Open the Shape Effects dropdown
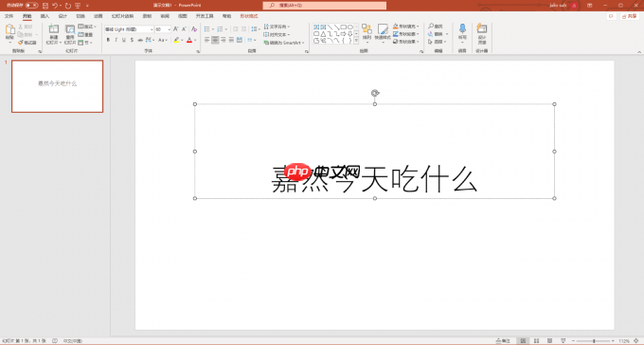644x345 pixels. (405, 42)
